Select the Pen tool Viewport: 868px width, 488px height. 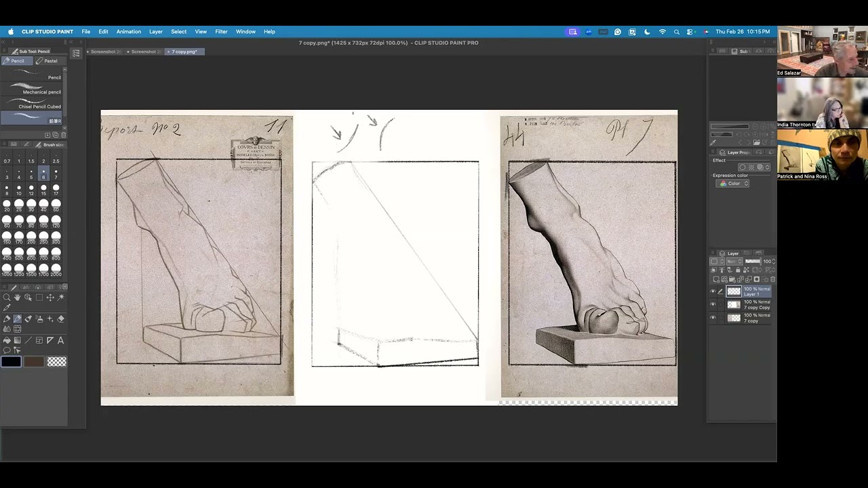[x=7, y=319]
